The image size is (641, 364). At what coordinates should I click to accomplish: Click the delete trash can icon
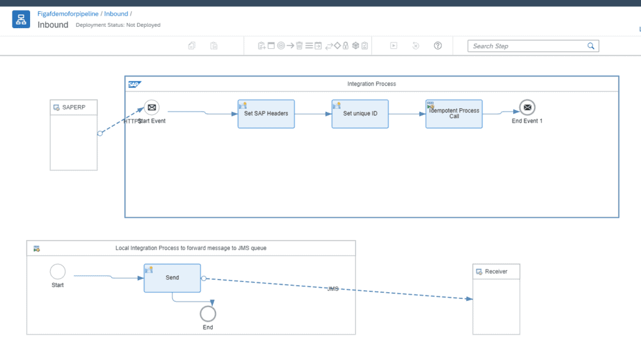(299, 46)
